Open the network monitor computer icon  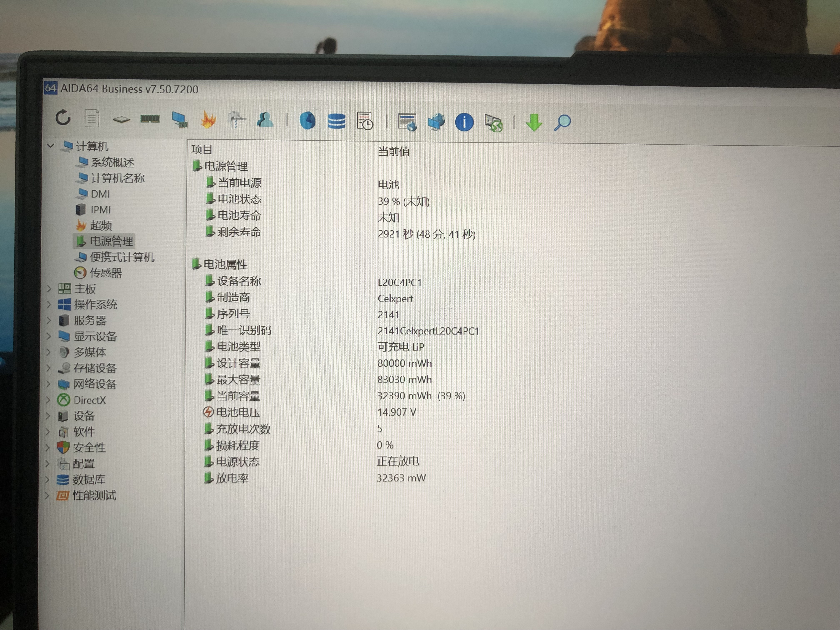pos(179,120)
